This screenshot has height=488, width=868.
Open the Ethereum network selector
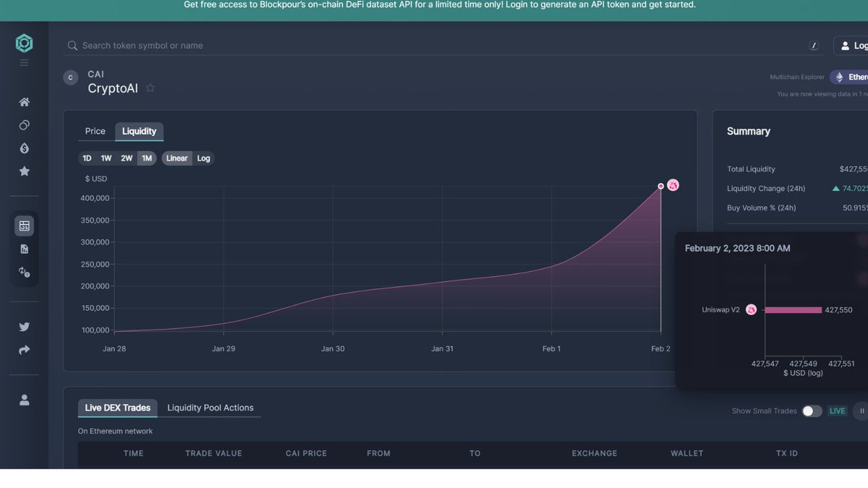point(848,76)
